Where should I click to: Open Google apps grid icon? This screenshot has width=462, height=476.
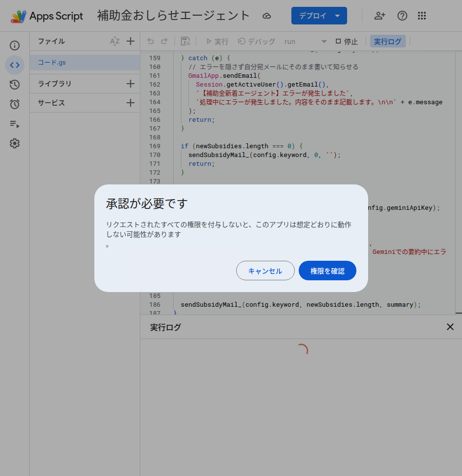pyautogui.click(x=421, y=16)
